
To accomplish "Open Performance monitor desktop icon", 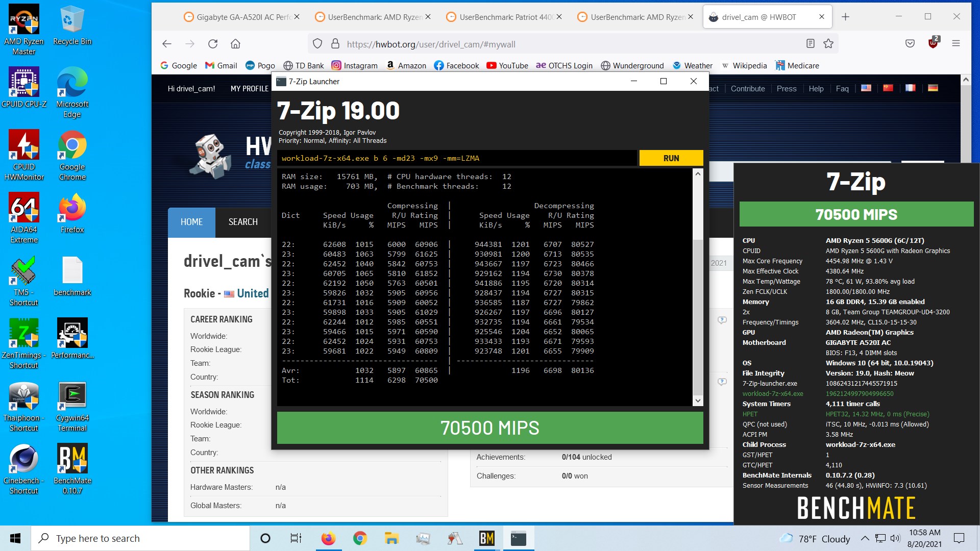I will click(x=72, y=339).
